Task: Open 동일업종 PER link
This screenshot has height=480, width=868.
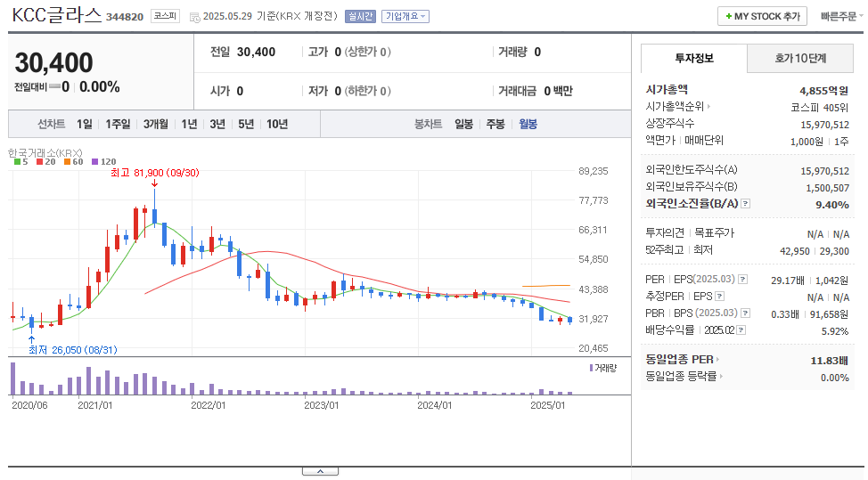Action: coord(682,360)
